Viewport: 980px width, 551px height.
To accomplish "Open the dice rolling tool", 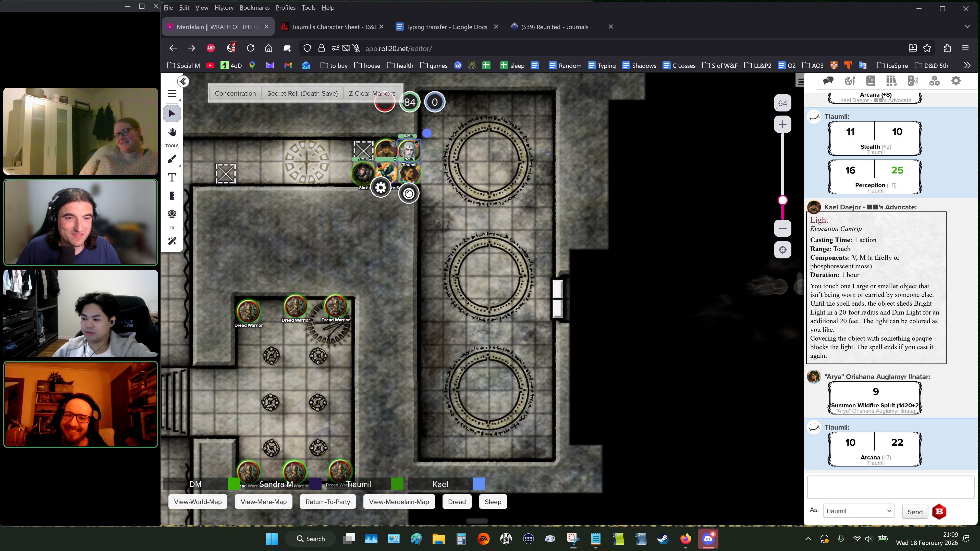I will coord(172,214).
